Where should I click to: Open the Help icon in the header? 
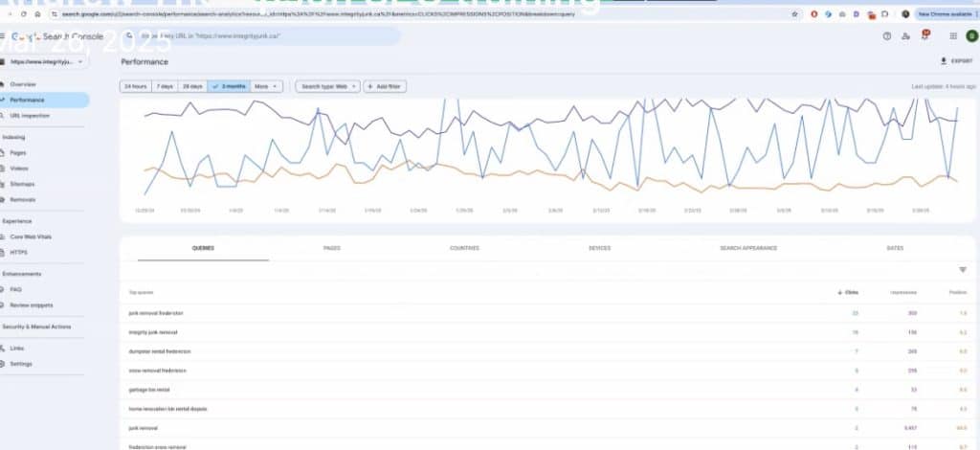887,36
